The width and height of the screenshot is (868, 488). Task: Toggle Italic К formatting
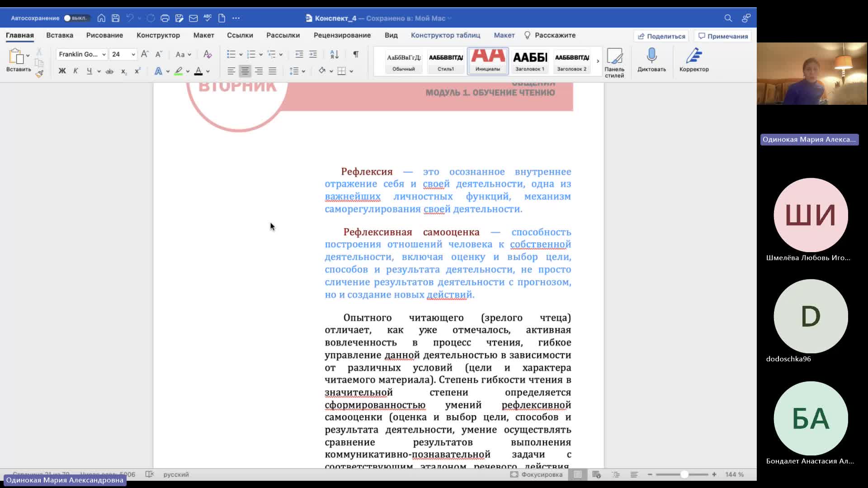75,71
